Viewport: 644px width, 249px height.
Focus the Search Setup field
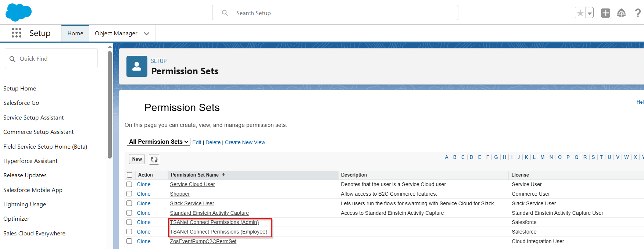[x=335, y=13]
